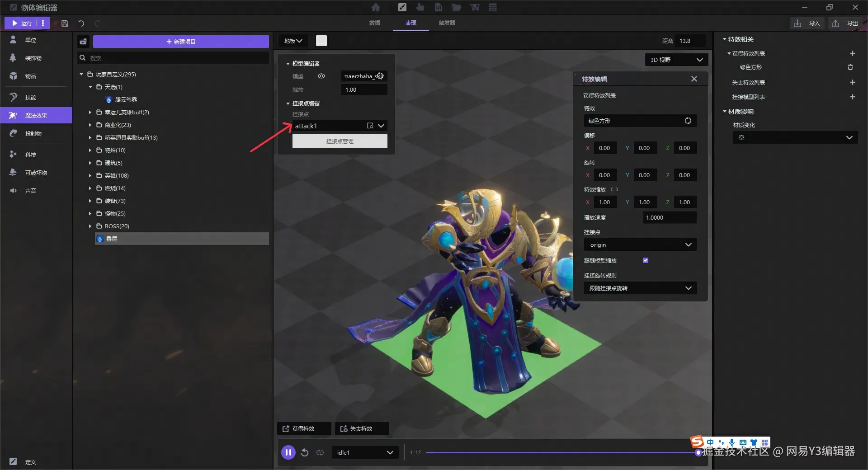Open the shopping cart store icon
This screenshot has height=470, width=868.
point(475,7)
